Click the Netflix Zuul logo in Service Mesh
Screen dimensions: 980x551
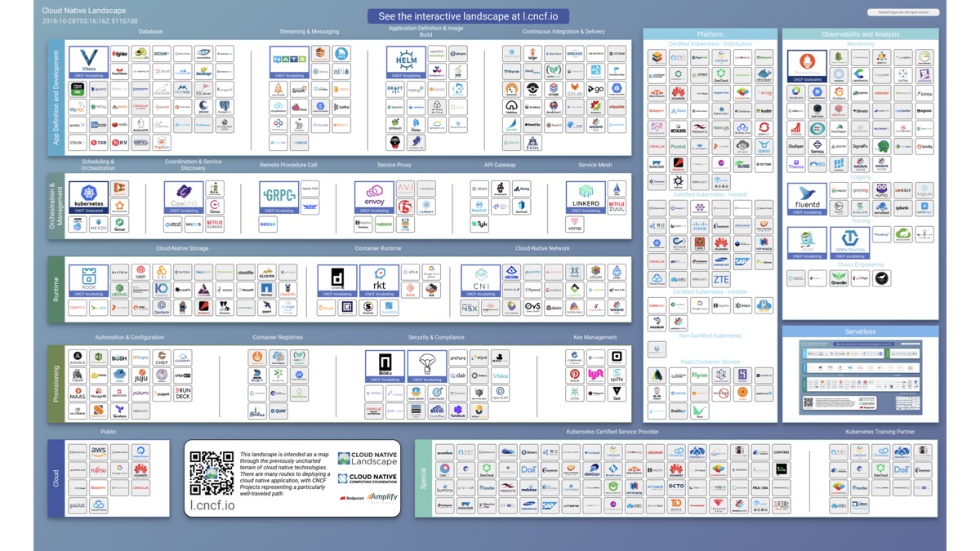click(617, 207)
